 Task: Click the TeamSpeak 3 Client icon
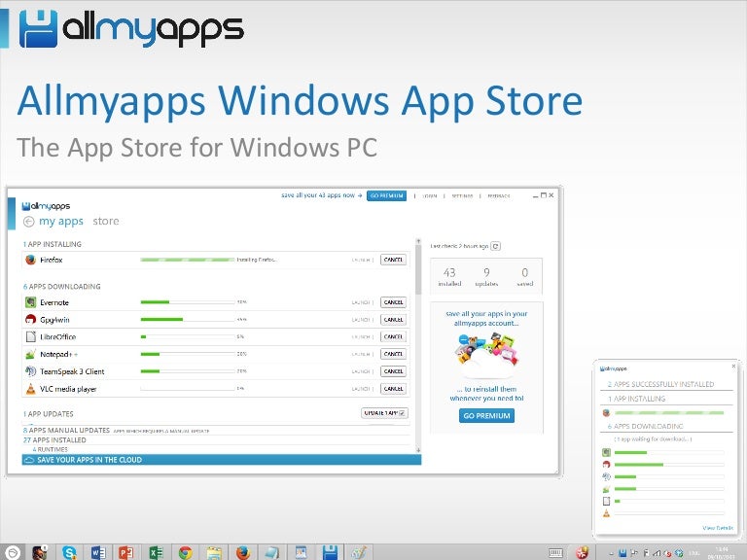click(x=30, y=371)
